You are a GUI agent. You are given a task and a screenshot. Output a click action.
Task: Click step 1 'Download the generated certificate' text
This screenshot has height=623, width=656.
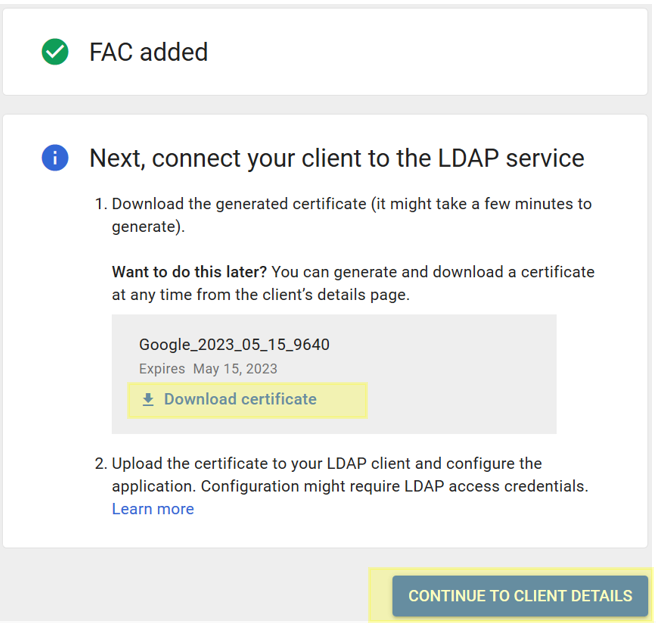tap(240, 204)
